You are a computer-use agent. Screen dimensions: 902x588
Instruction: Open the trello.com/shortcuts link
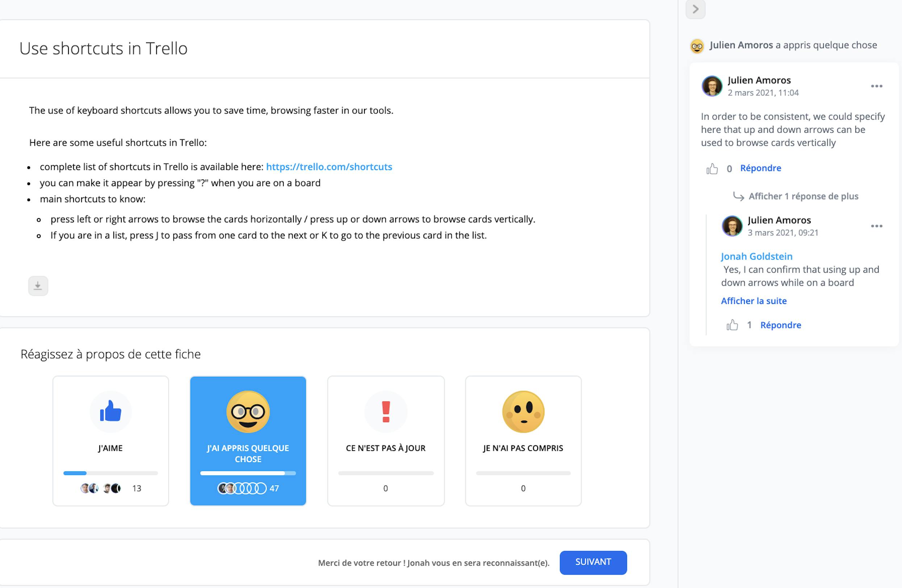pos(329,167)
